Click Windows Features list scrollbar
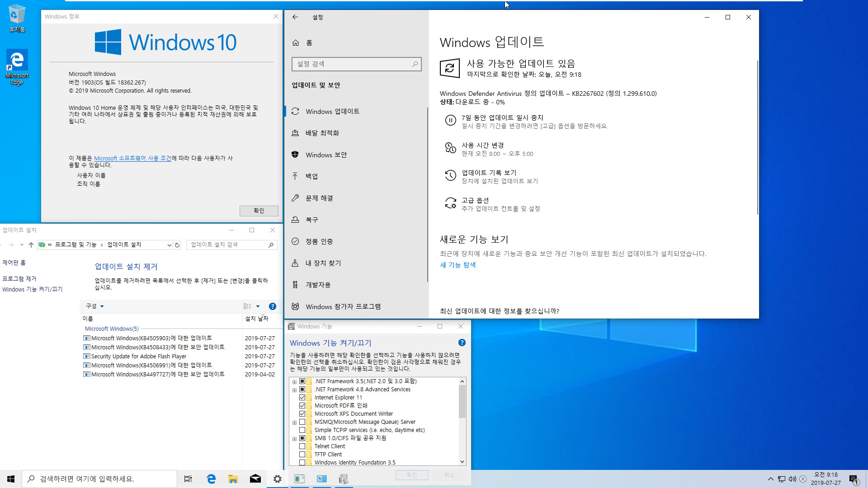Image resolution: width=868 pixels, height=488 pixels. [x=462, y=402]
